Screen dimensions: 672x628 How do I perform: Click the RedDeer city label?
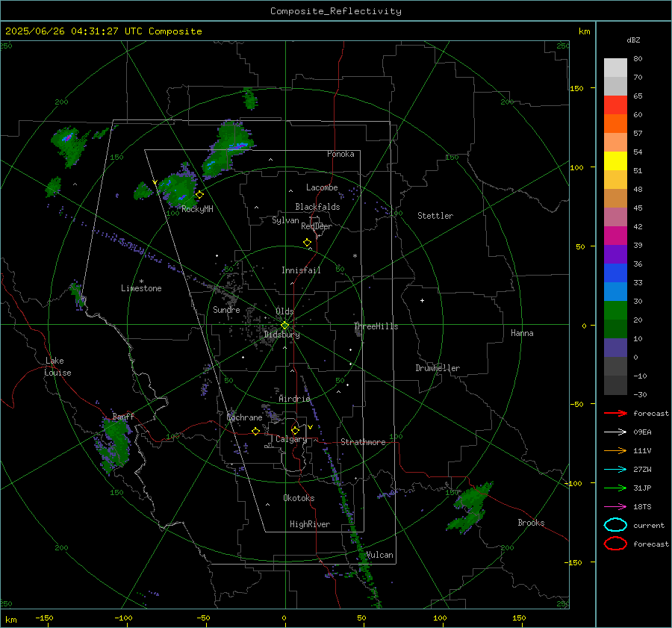pyautogui.click(x=317, y=226)
